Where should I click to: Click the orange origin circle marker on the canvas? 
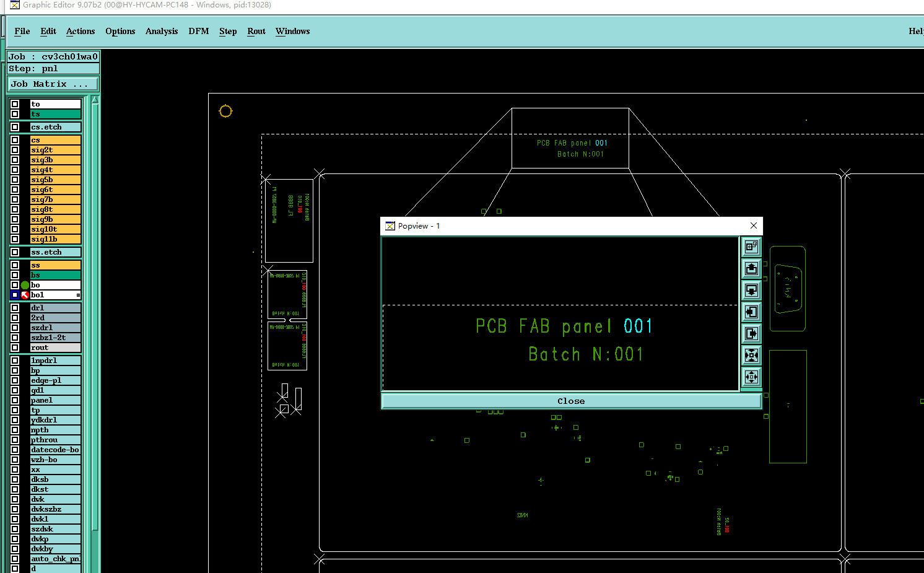click(225, 111)
